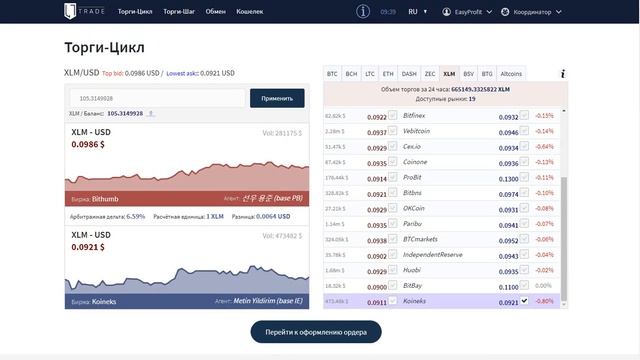Click the Применить button
640x360 pixels.
(x=277, y=98)
